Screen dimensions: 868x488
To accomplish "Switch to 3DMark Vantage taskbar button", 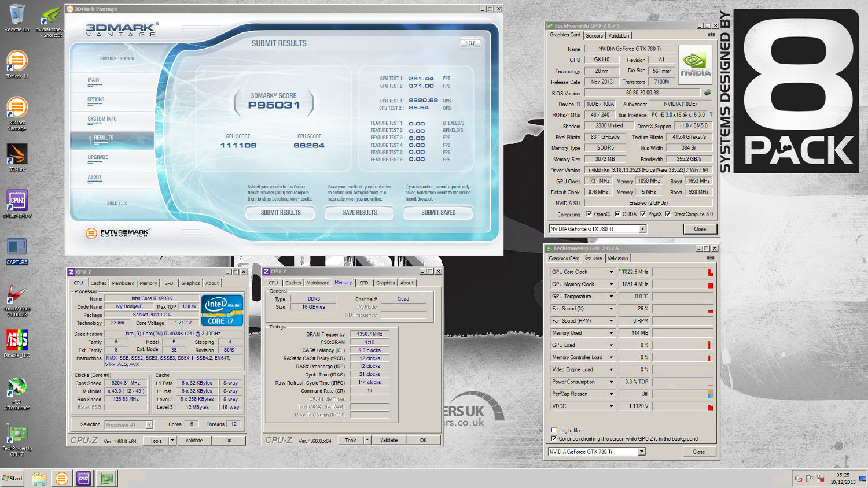I will point(61,479).
